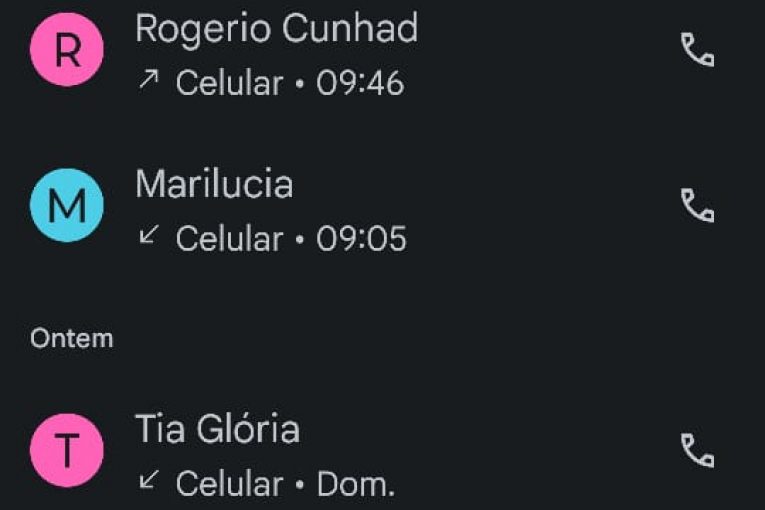Viewport: 765px width, 510px height.
Task: Tap the Dom. day label
Action: [356, 484]
